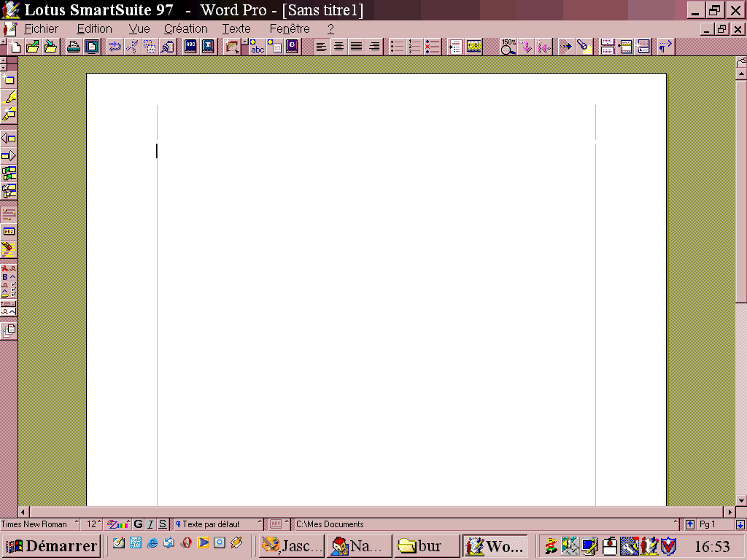Click the blue dotted arrow icon

566,47
